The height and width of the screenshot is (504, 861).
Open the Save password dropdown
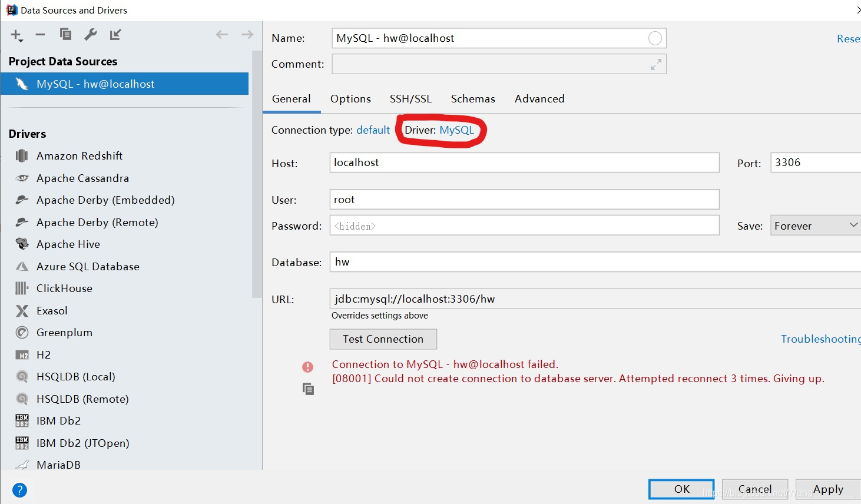coord(816,226)
